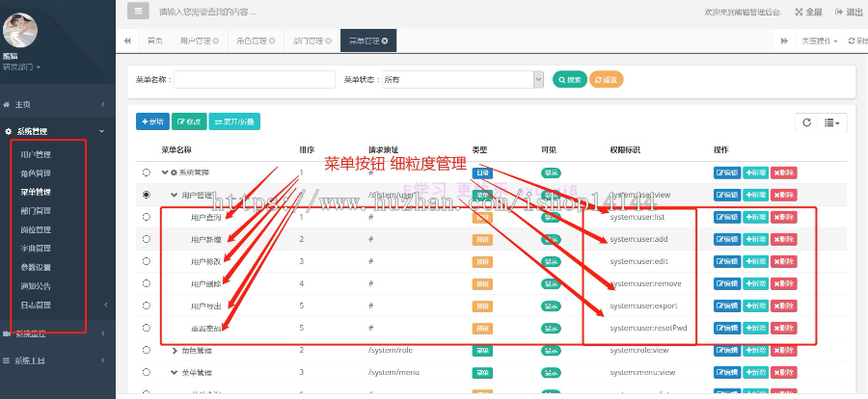This screenshot has height=399, width=868.
Task: Click 删除 in the system:user:export row
Action: point(784,306)
